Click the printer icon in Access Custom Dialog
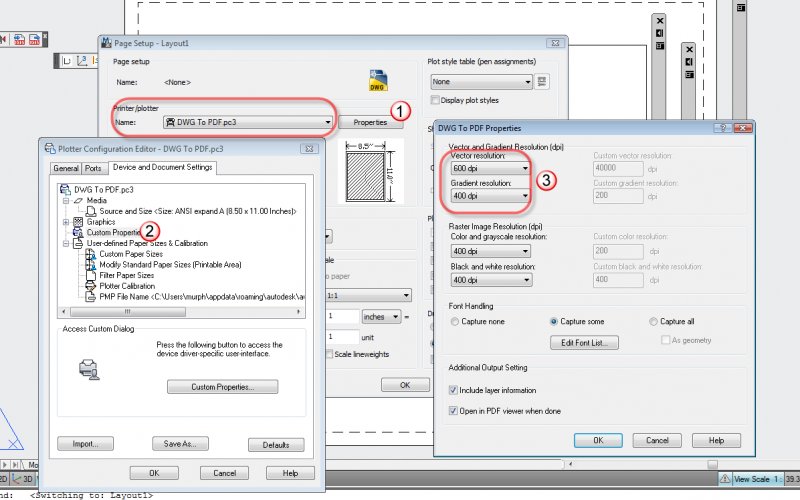Viewport: 800px width, 500px height. pos(89,369)
